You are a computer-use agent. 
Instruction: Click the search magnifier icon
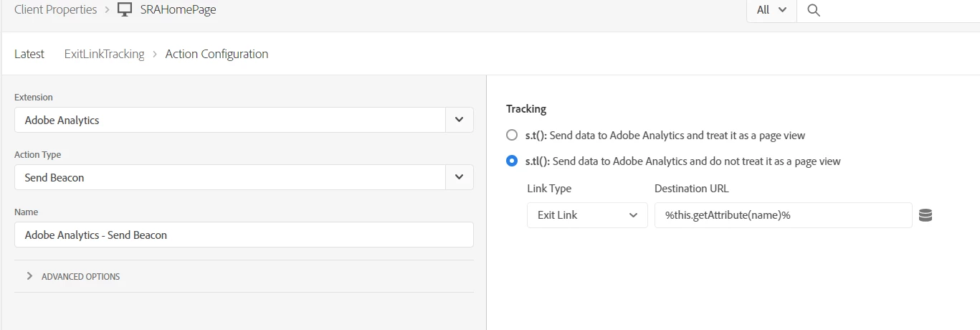pos(813,10)
